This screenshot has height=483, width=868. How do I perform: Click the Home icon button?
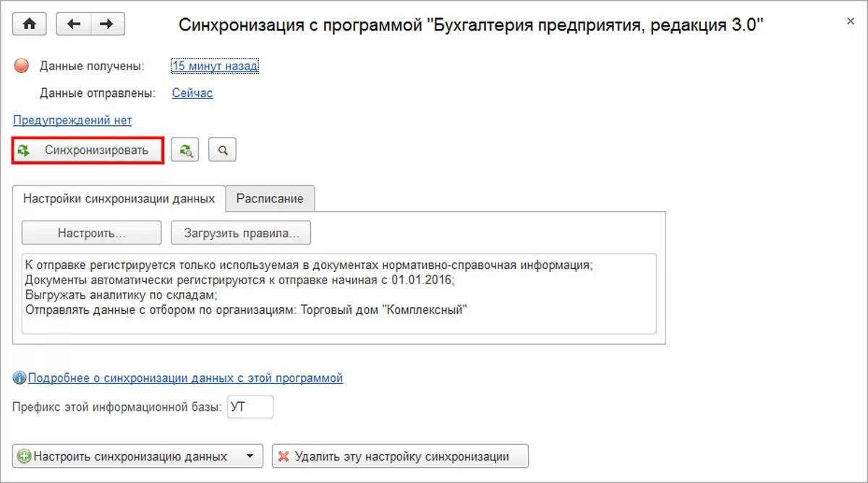(x=29, y=24)
